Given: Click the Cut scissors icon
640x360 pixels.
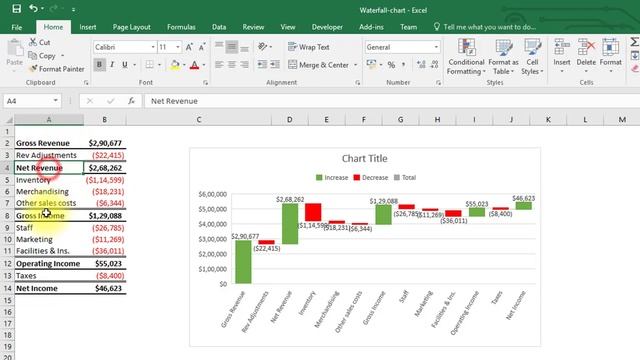Looking at the screenshot, I should click(33, 42).
